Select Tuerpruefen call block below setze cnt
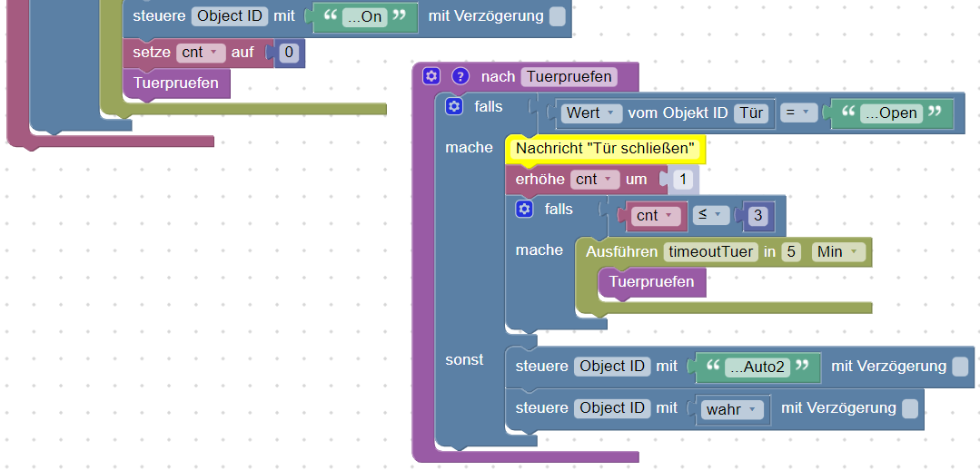The image size is (980, 470). pyautogui.click(x=176, y=83)
